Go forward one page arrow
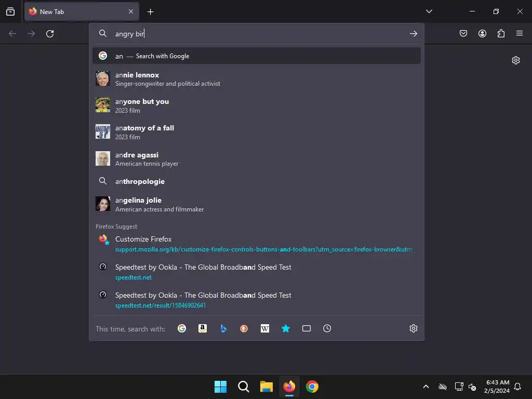 point(31,34)
